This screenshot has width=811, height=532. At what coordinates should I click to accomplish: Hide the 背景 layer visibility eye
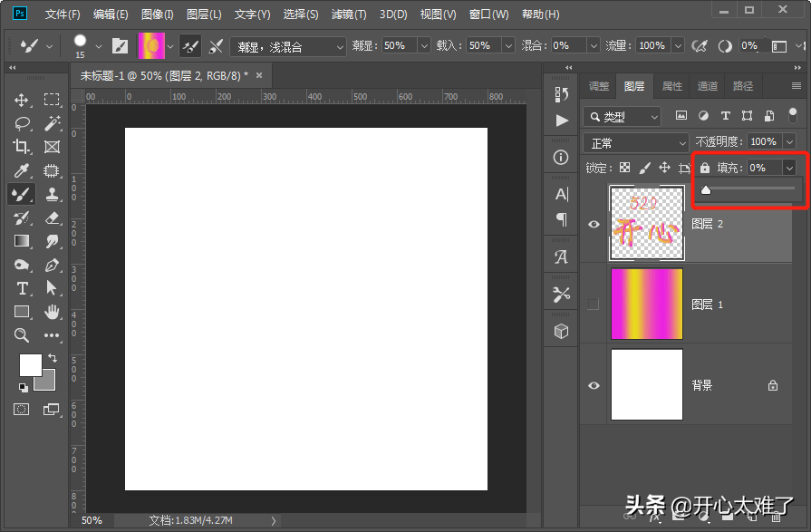click(x=594, y=385)
